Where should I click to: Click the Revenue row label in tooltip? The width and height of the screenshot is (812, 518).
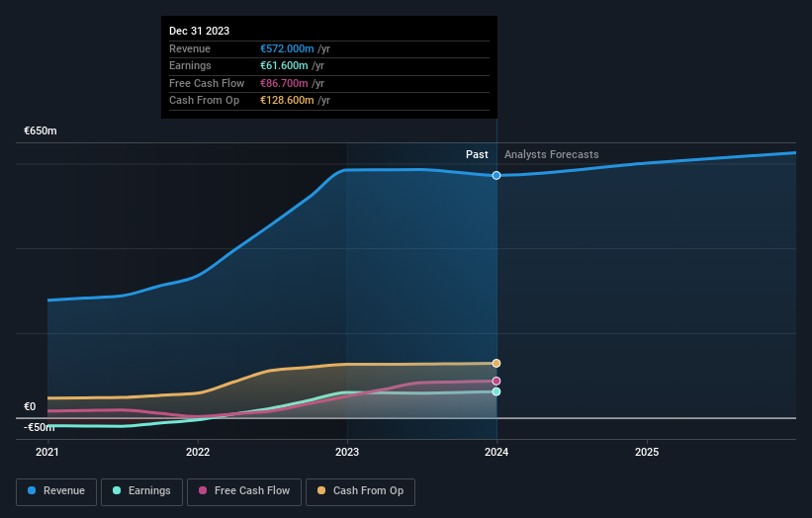pos(190,48)
